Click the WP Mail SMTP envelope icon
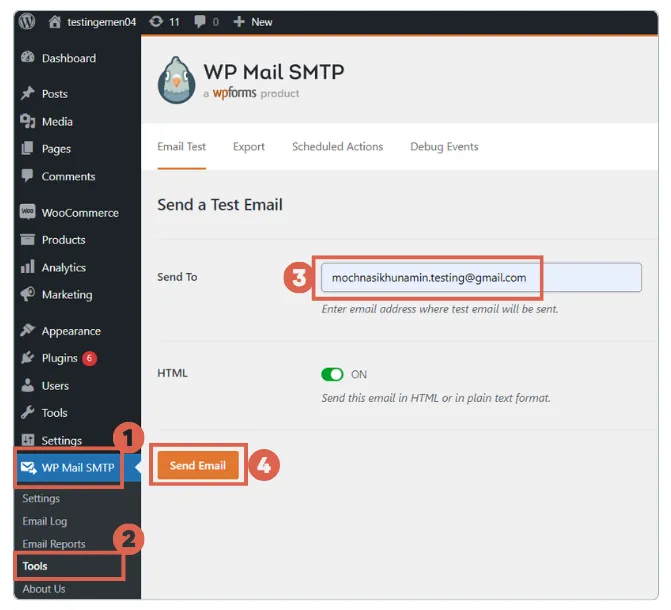Screen dimensions: 671x610 click(x=29, y=467)
